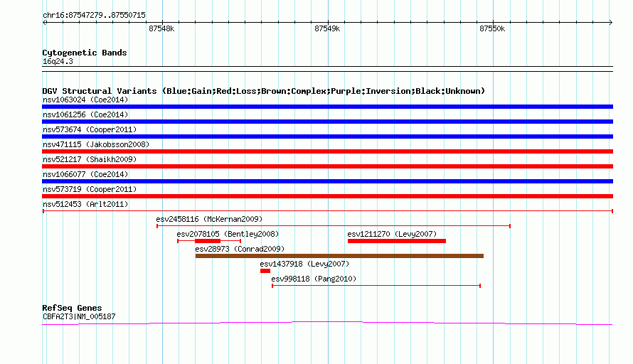Select the nsv512453 (Arlt2011) thin red line
Screen dimensions: 633x364
327,211
